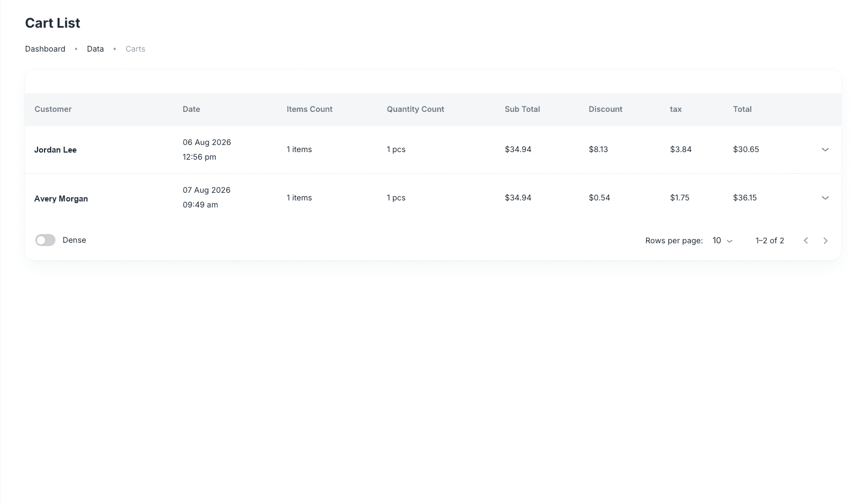The height and width of the screenshot is (504, 865).
Task: Click Avery Morgan's 1 pcs cell
Action: 396,198
